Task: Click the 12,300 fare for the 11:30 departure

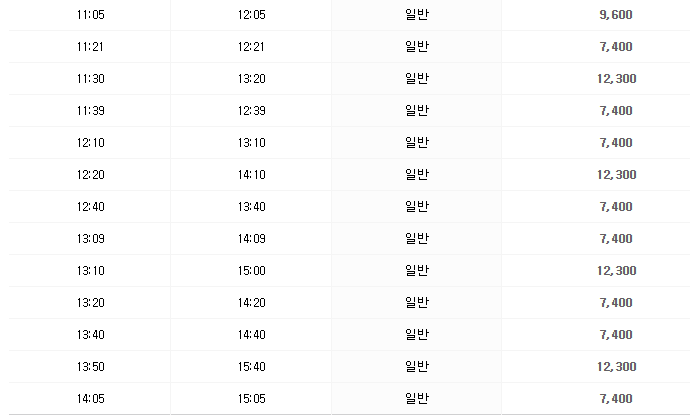Action: pos(616,79)
